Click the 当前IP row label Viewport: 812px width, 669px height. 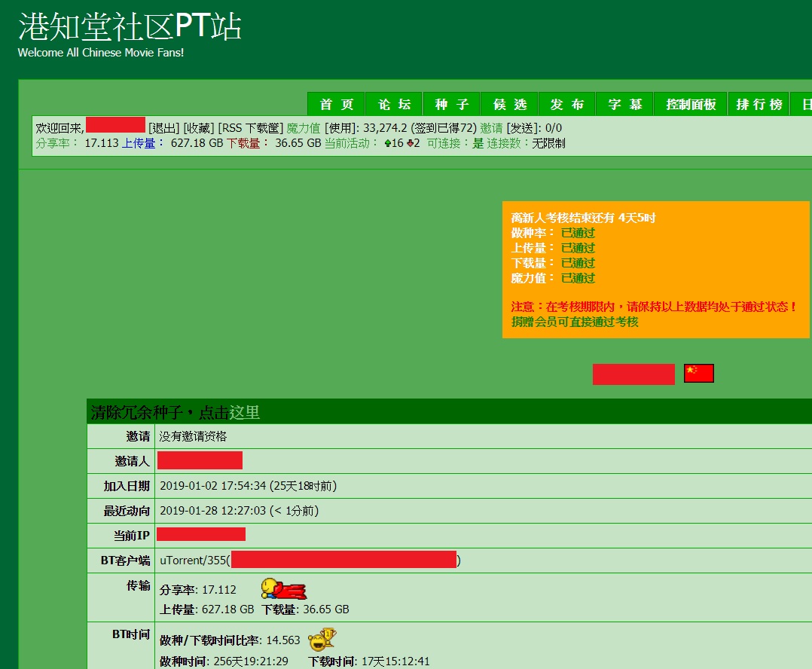pos(132,536)
